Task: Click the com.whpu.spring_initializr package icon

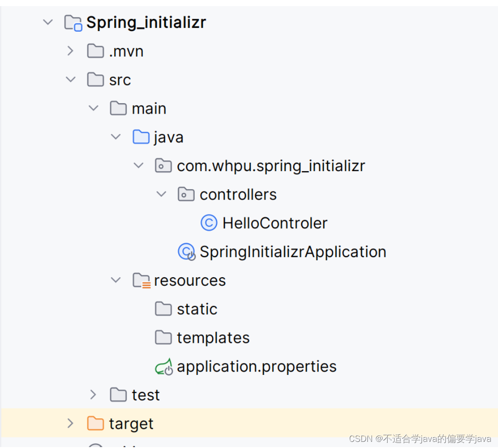Action: pyautogui.click(x=163, y=166)
